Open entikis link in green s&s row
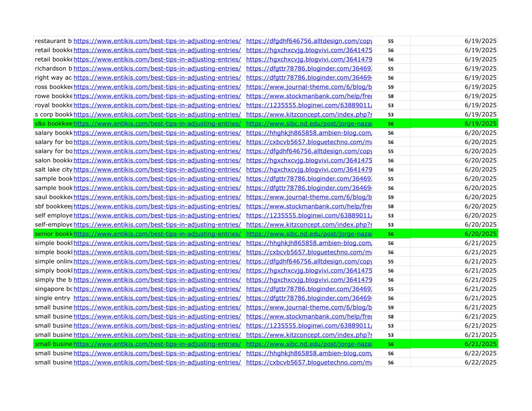The height and width of the screenshot is (411, 532). tap(157, 124)
